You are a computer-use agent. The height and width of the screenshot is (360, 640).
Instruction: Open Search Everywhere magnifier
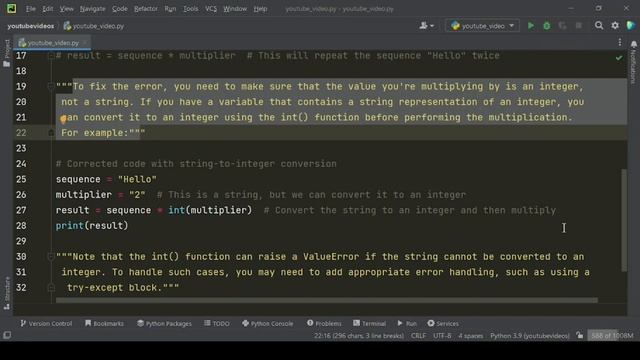(599, 26)
